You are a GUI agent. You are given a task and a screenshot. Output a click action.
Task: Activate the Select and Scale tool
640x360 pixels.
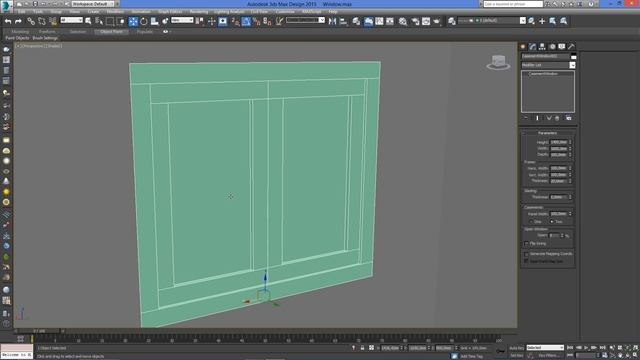tap(154, 21)
